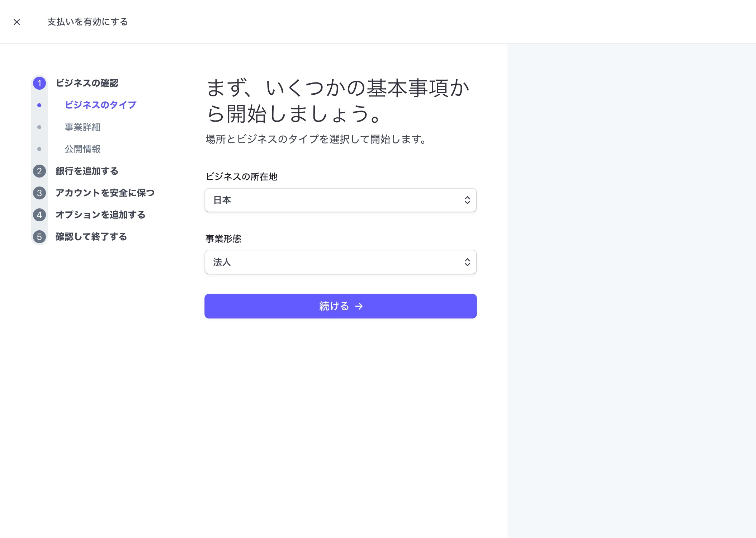Click the bullet dot beside 公開情報
Viewport: 756px width, 538px height.
39,149
